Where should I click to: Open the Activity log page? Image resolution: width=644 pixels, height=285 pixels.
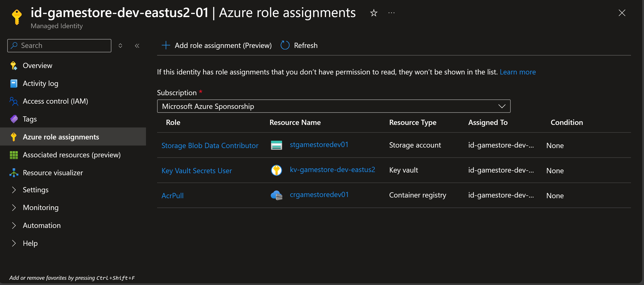[x=41, y=84]
